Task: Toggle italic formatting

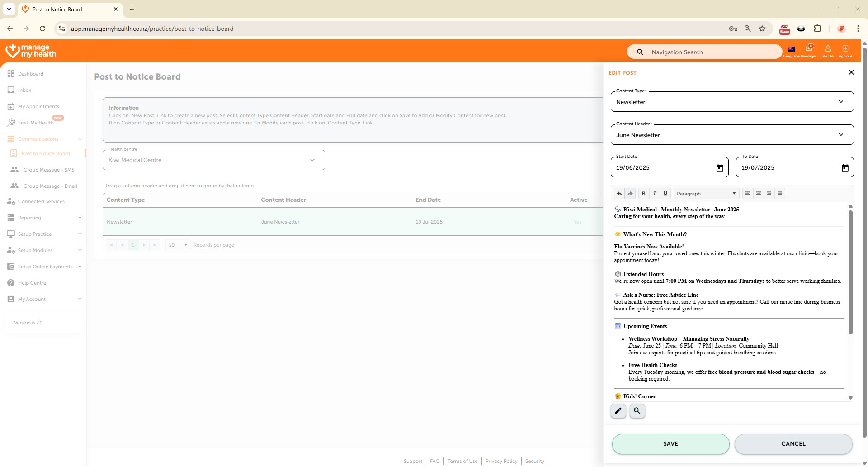Action: click(654, 194)
